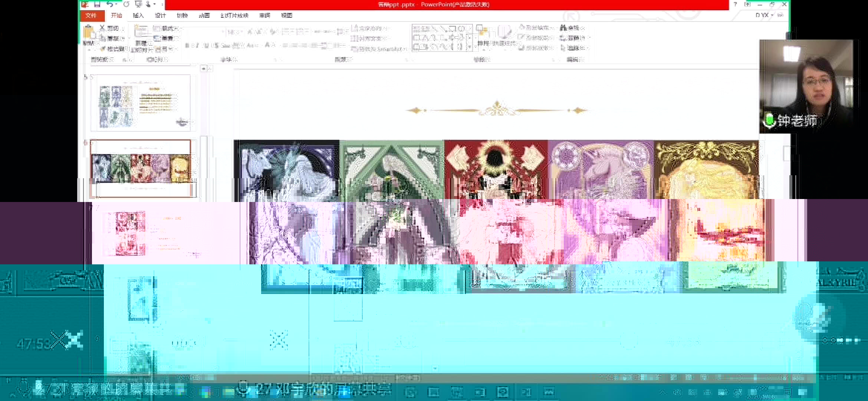Switch to the 审阅 ribbon tab
Viewport: 868px width, 401px height.
coord(265,16)
